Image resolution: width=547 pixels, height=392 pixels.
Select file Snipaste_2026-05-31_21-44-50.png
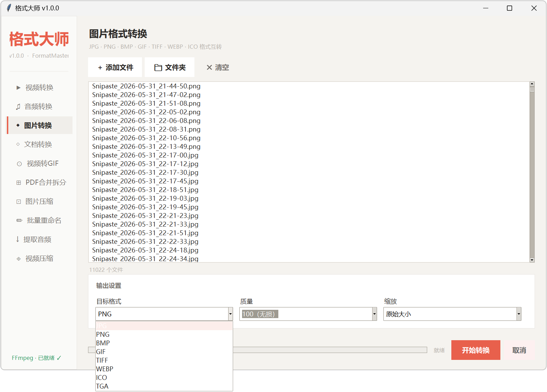click(x=309, y=86)
